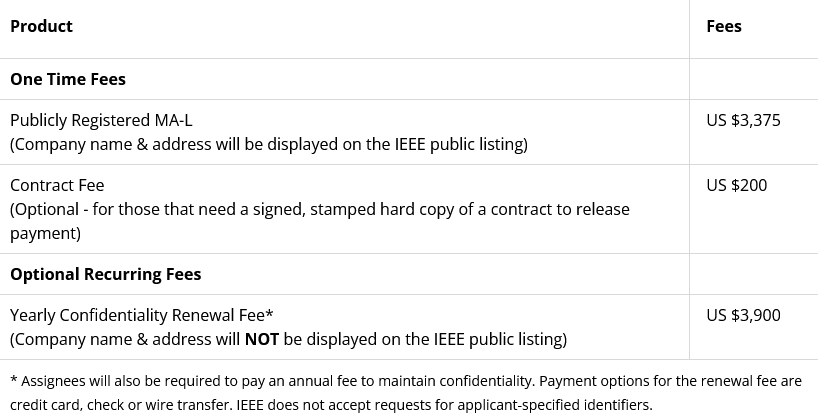
Task: Select the US $3,375 fee amount
Action: click(x=743, y=120)
